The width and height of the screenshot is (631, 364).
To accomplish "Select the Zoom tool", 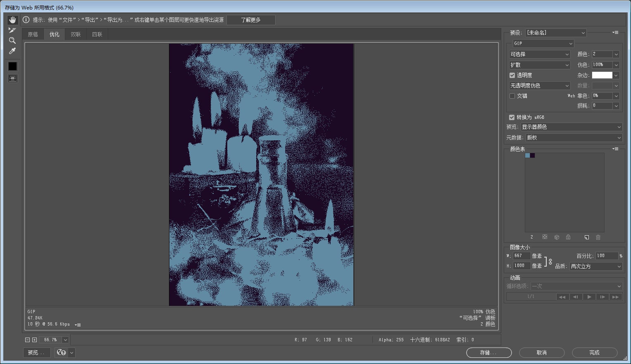I will tap(12, 40).
